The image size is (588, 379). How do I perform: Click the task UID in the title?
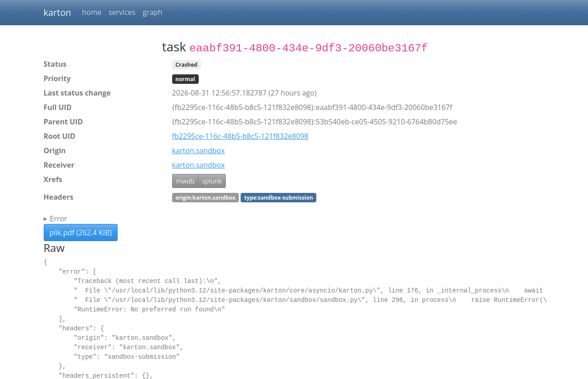[308, 48]
